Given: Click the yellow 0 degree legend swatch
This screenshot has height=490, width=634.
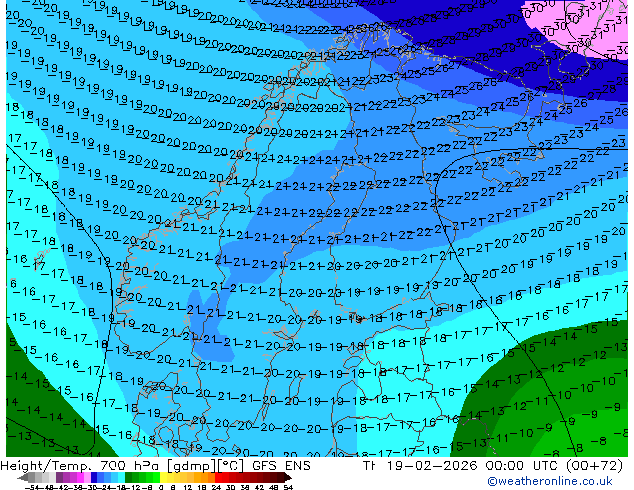Looking at the screenshot, I should click(x=163, y=478).
